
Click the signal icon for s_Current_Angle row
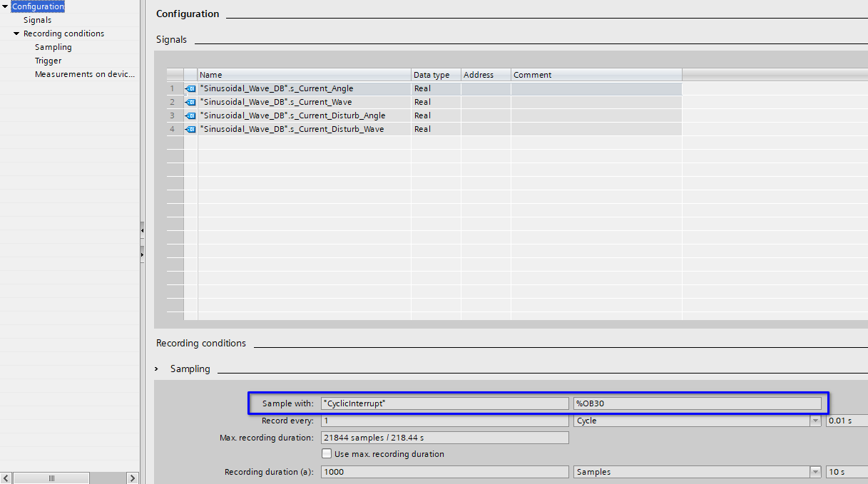[190, 89]
